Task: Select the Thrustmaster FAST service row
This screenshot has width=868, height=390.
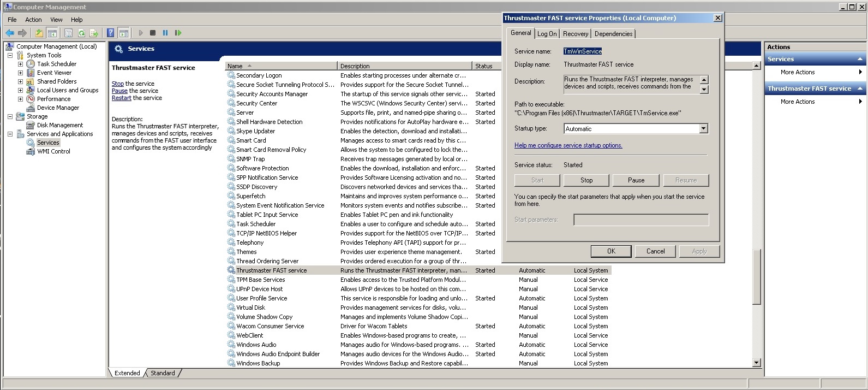Action: (x=419, y=270)
